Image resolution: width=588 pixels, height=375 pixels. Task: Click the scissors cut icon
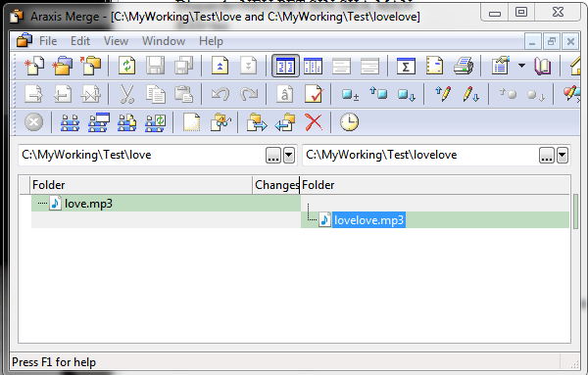[127, 94]
